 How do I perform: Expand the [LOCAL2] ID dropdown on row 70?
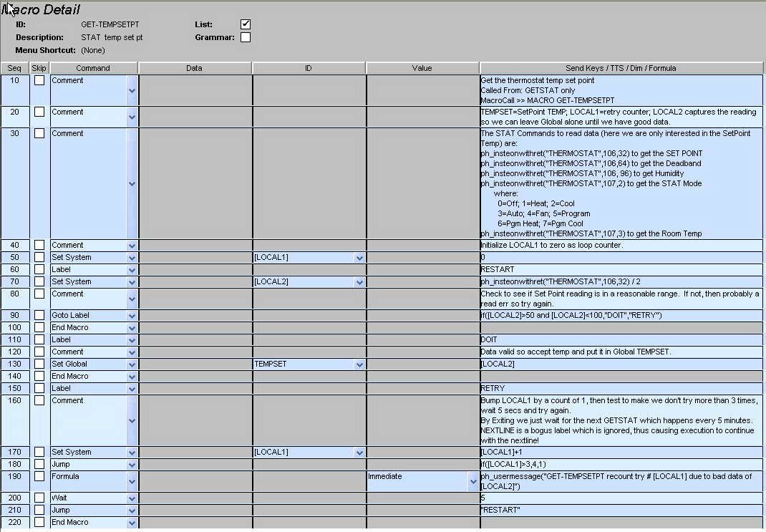pos(359,282)
